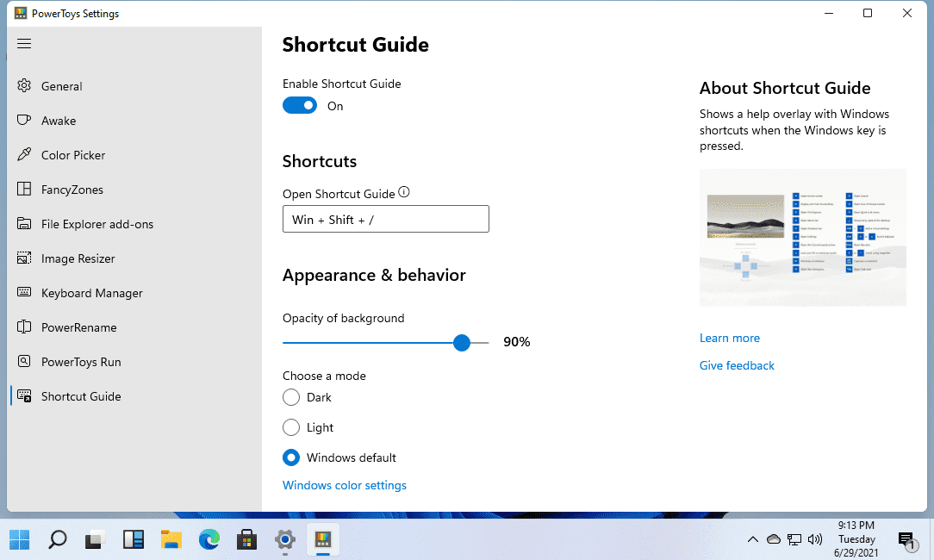Click the Color Picker eyedropper icon
Screen dimensions: 934x560
click(x=24, y=155)
